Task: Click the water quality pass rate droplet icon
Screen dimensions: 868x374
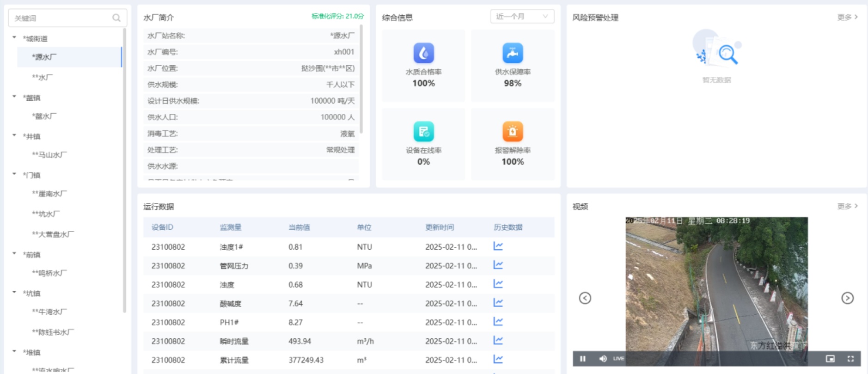Action: point(423,53)
